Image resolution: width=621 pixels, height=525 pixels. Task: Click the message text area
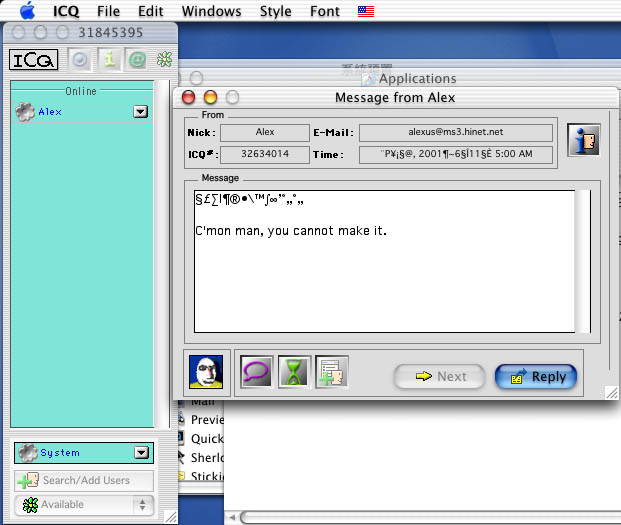click(x=384, y=261)
